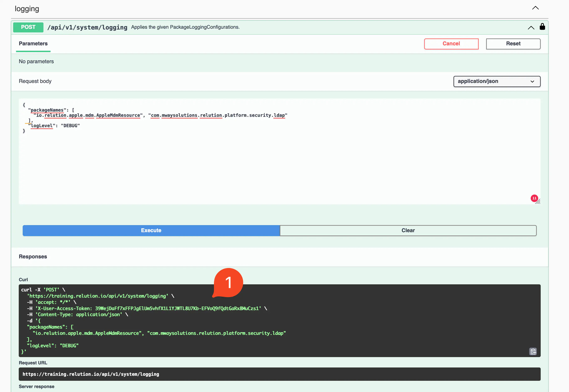This screenshot has height=392, width=569.
Task: Click the PackageLoggingConfigurations description text
Action: (x=185, y=27)
